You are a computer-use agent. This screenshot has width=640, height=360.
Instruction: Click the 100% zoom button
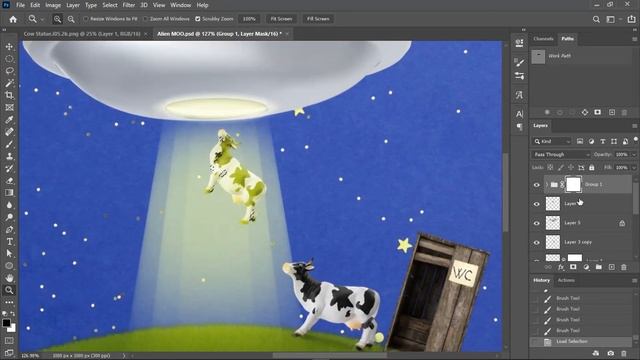(249, 19)
